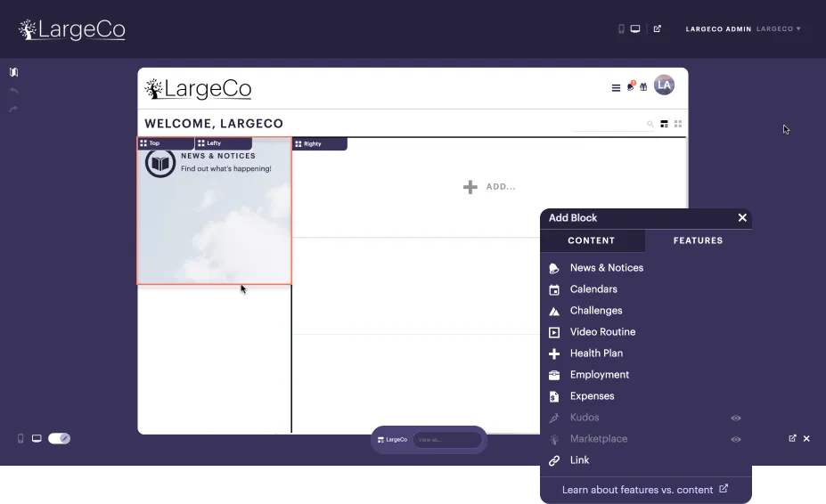This screenshot has width=826, height=504.
Task: Click the search magnifier icon
Action: [650, 125]
